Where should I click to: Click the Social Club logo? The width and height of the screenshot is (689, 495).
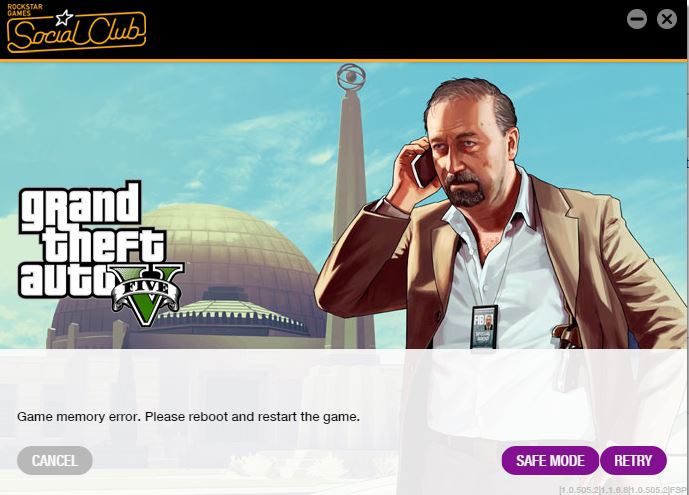[x=76, y=29]
